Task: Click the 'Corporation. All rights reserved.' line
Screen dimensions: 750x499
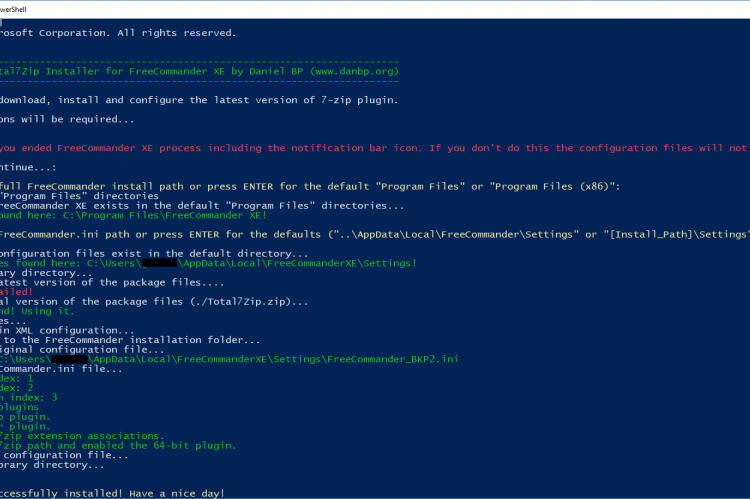Action: (118, 33)
